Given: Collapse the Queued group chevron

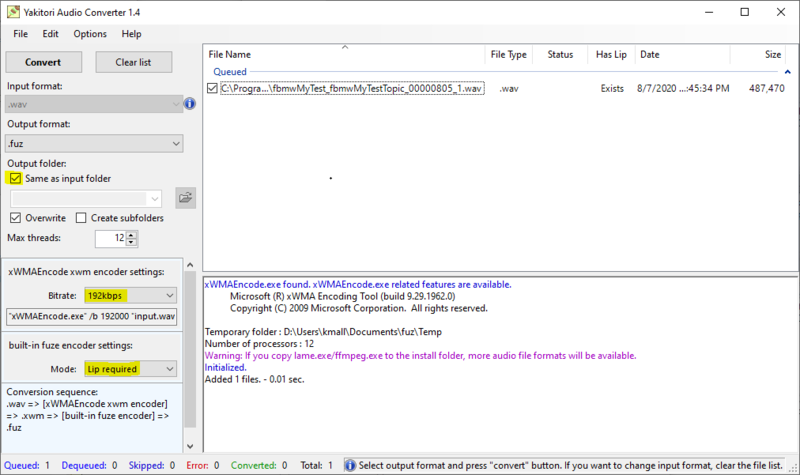Looking at the screenshot, I should tap(787, 72).
